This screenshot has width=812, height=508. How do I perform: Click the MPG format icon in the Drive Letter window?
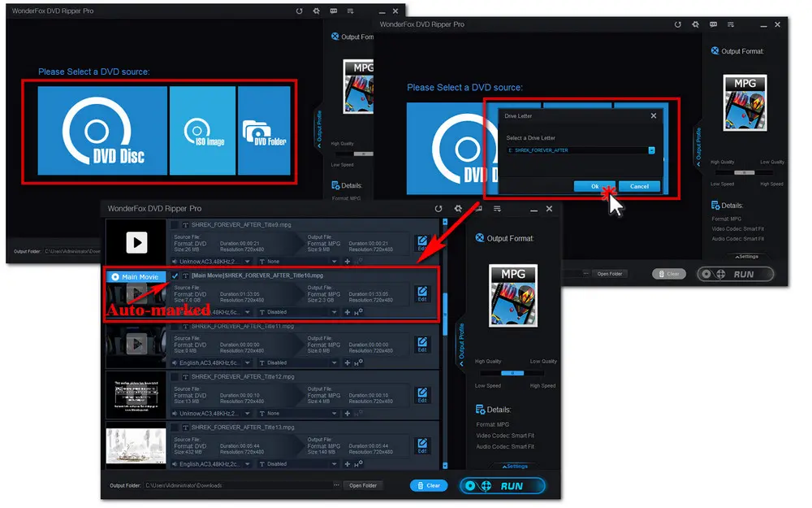(745, 102)
